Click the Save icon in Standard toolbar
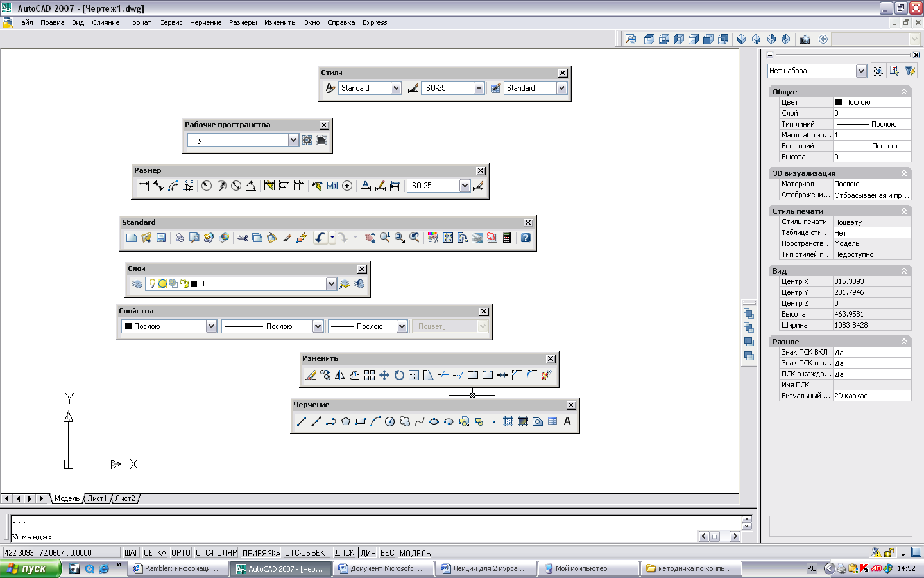 [161, 238]
